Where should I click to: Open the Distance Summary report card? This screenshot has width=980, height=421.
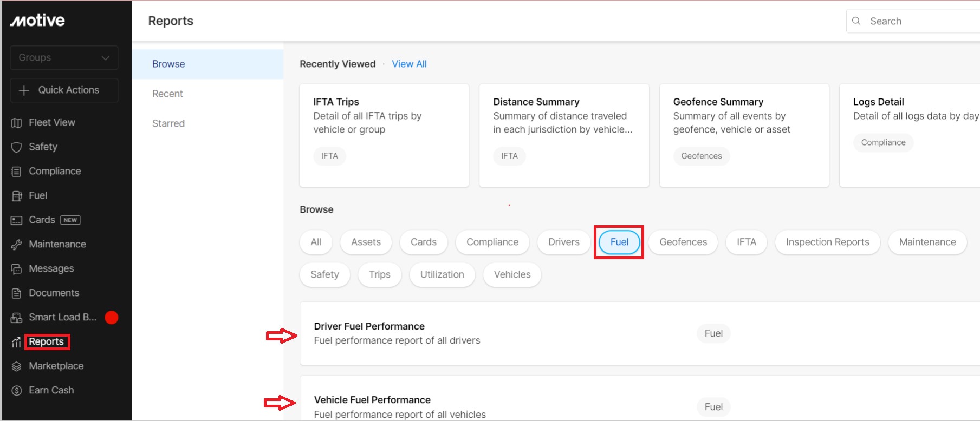(x=564, y=135)
